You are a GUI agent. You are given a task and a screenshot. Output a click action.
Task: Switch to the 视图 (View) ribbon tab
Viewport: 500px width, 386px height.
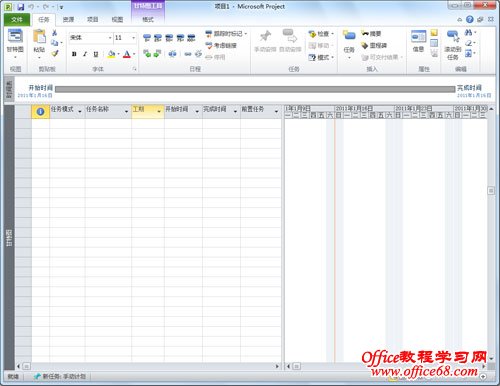point(117,20)
